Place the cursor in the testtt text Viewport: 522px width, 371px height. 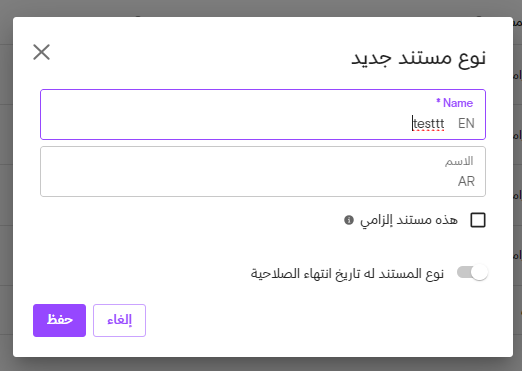(429, 124)
